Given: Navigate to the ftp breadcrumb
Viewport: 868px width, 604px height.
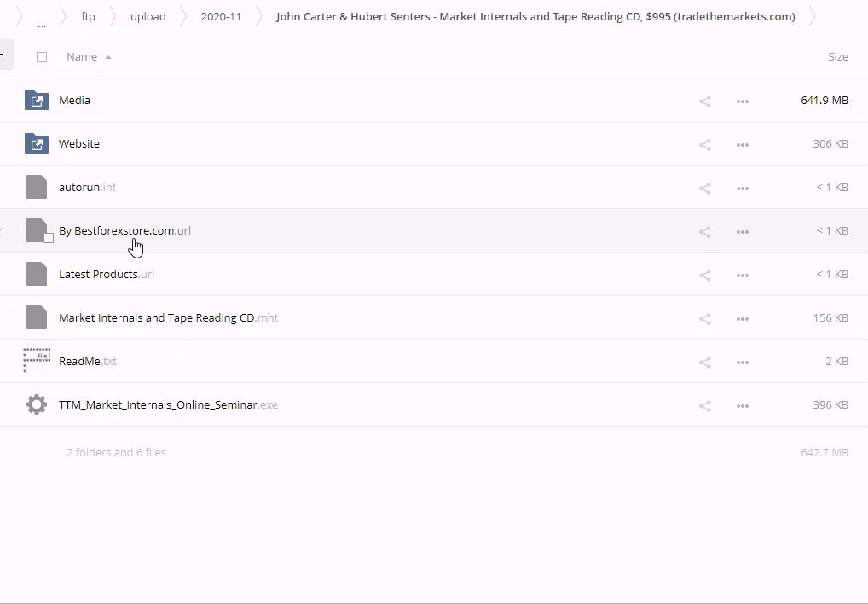Looking at the screenshot, I should click(x=88, y=16).
